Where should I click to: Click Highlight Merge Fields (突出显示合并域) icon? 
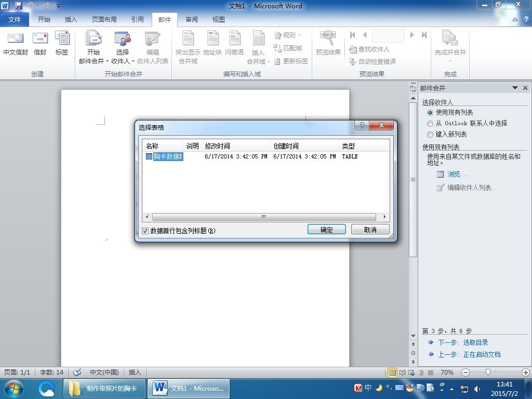[188, 47]
